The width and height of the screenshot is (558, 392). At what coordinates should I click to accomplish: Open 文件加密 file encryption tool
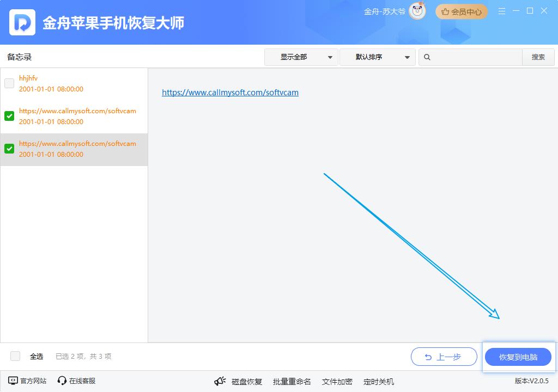pyautogui.click(x=337, y=381)
